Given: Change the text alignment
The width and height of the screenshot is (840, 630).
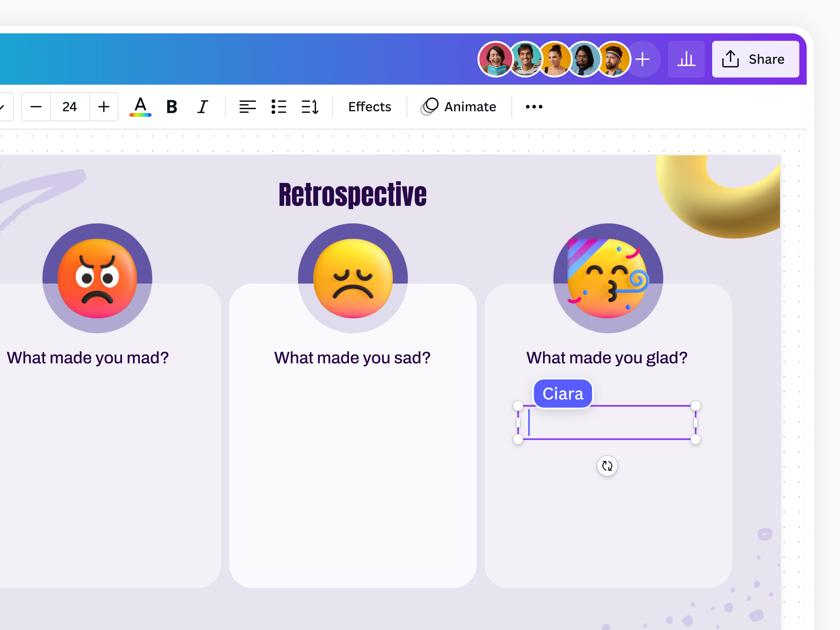Looking at the screenshot, I should coord(247,107).
